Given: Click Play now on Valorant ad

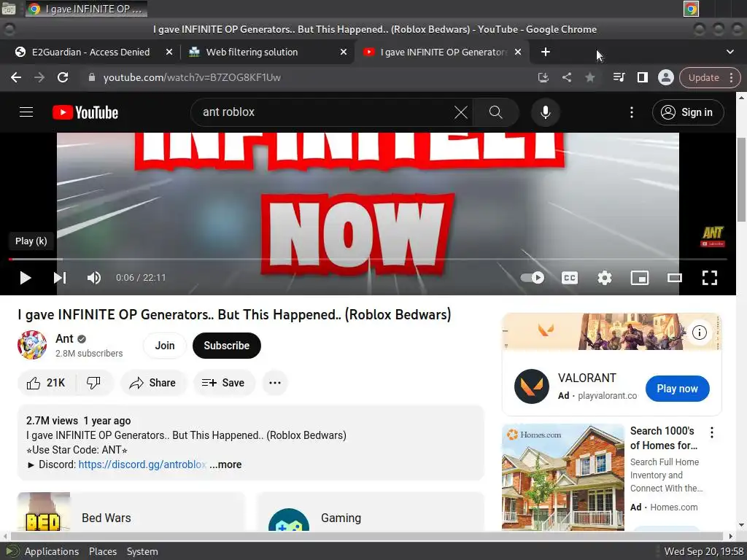Looking at the screenshot, I should click(677, 389).
